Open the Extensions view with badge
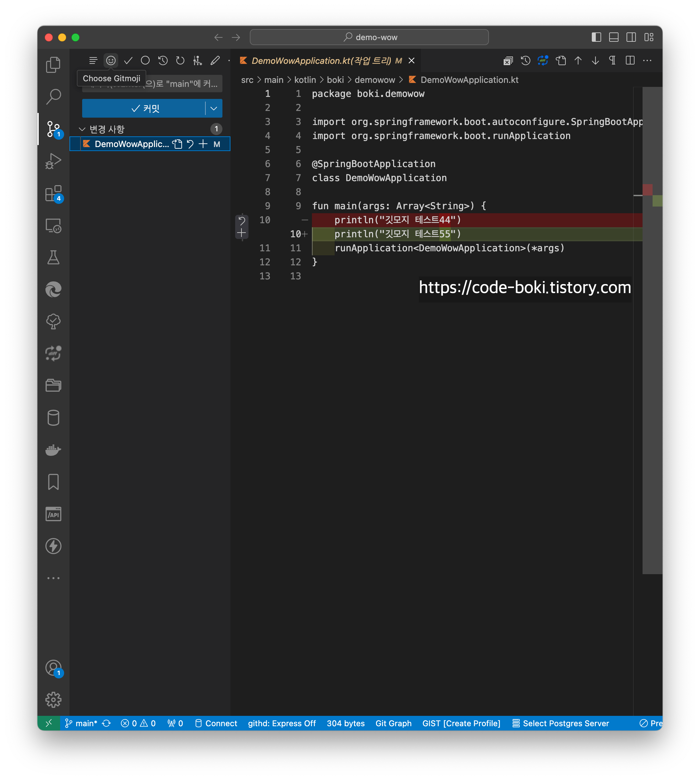This screenshot has width=700, height=780. (x=53, y=193)
